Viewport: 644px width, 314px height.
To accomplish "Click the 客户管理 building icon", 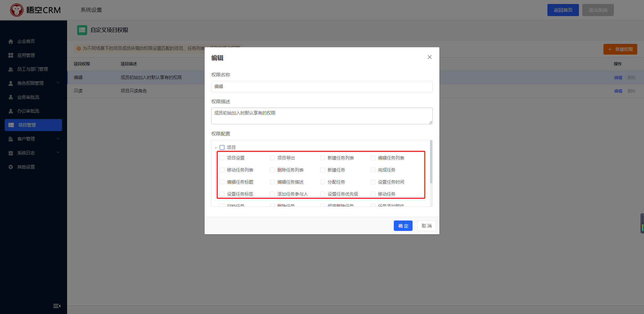I will pos(11,139).
